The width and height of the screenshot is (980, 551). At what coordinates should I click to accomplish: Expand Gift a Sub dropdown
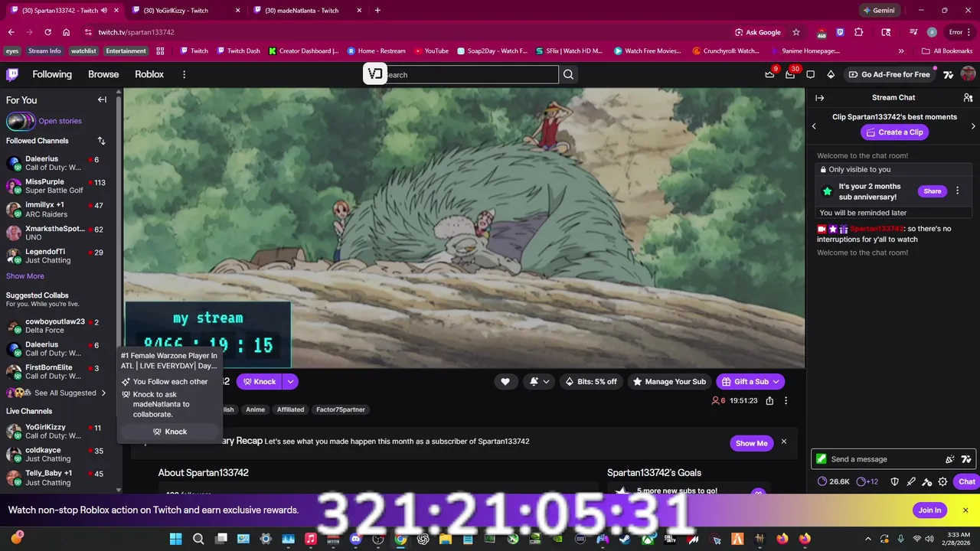coord(776,381)
